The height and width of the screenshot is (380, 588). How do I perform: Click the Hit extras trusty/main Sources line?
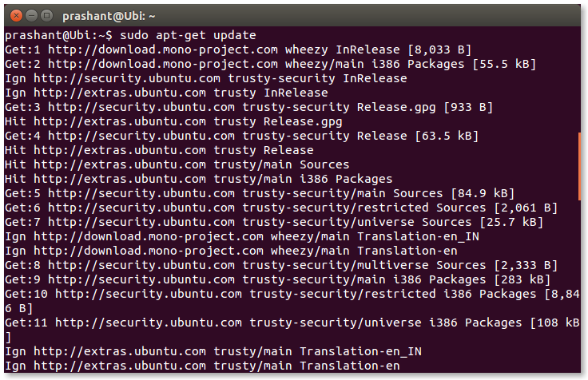pyautogui.click(x=177, y=164)
